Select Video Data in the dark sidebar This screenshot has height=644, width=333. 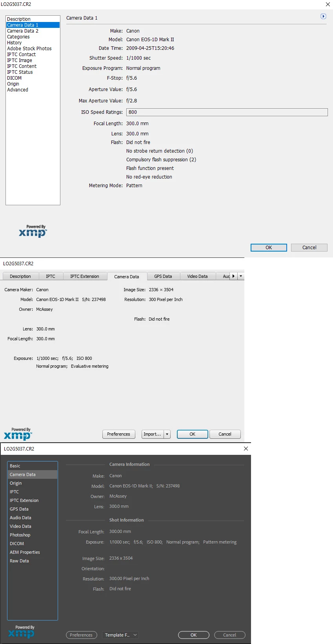33,526
